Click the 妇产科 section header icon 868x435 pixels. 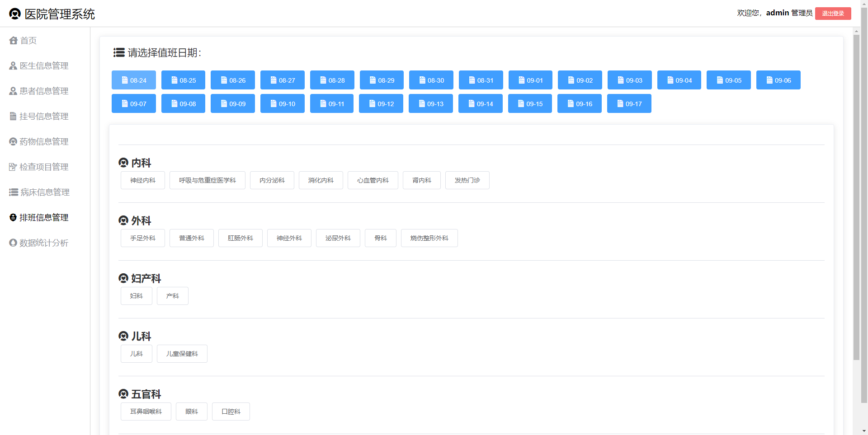123,278
